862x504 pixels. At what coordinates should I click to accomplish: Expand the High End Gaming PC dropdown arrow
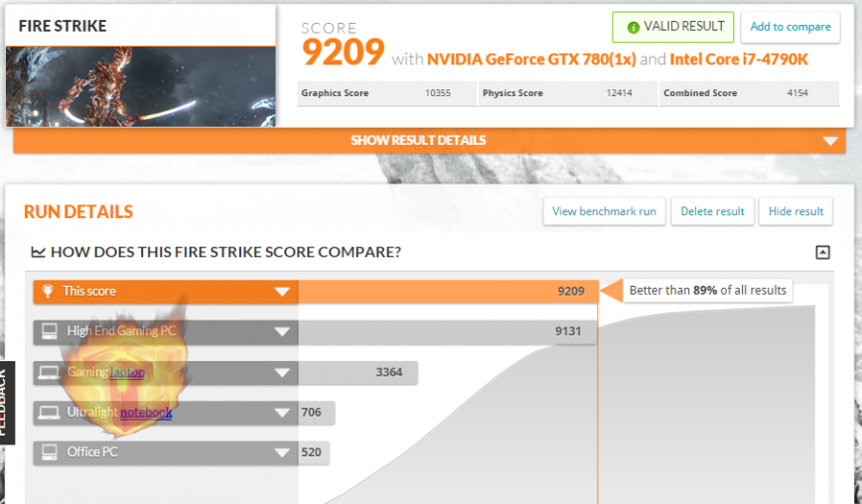[282, 331]
